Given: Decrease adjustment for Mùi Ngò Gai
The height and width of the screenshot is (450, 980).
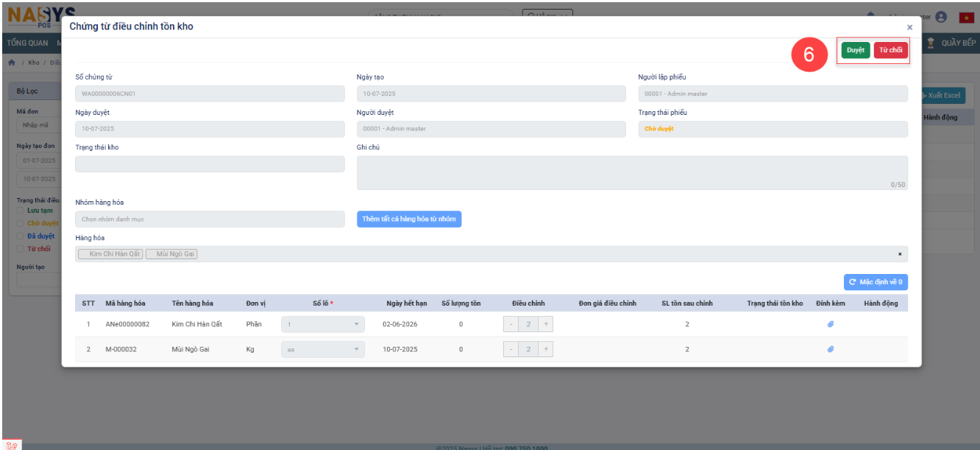Looking at the screenshot, I should pos(511,349).
